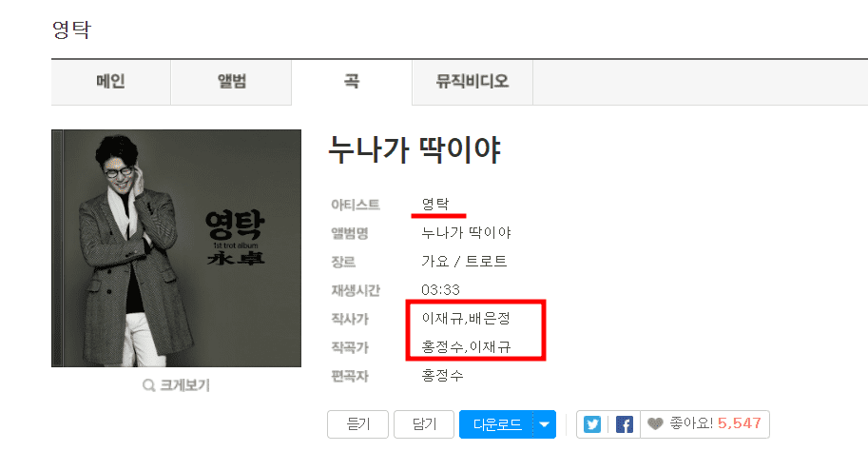
Task: Click the 담기 add button
Action: coord(424,424)
